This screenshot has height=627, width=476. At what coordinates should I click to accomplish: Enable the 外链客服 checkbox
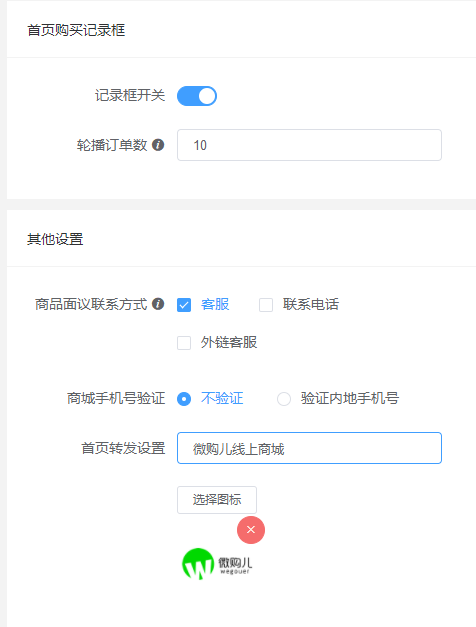(184, 343)
